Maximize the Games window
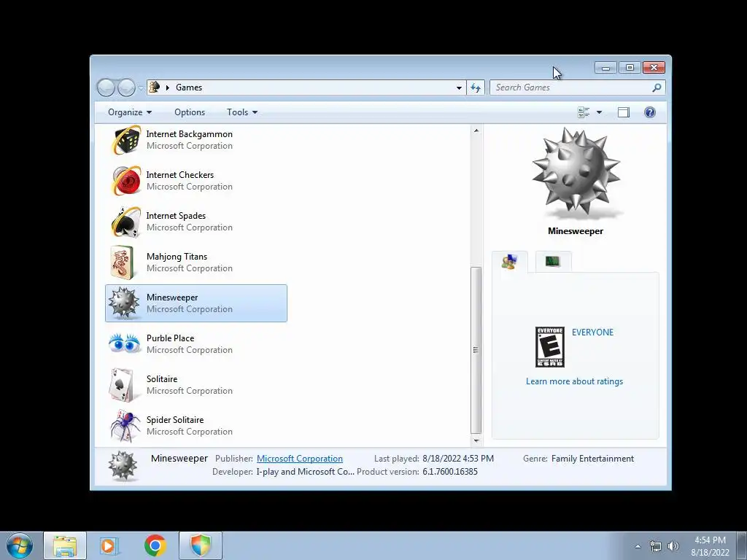747x560 pixels. point(630,68)
